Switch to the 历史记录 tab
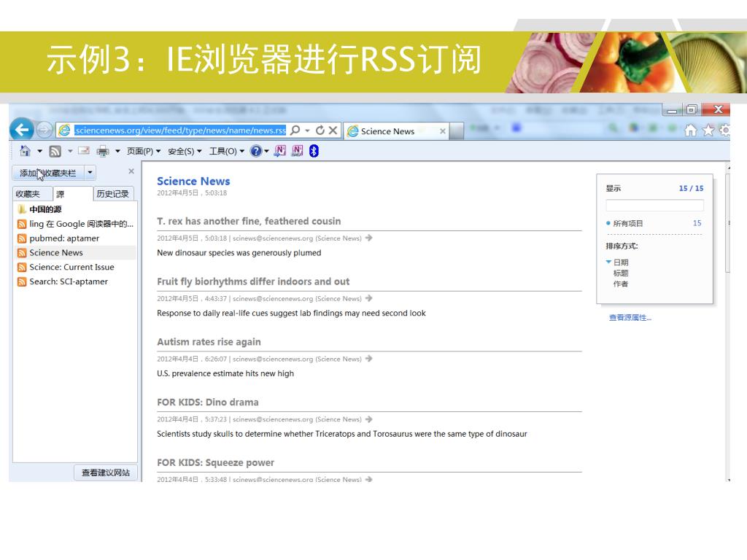747x560 pixels. pyautogui.click(x=113, y=194)
